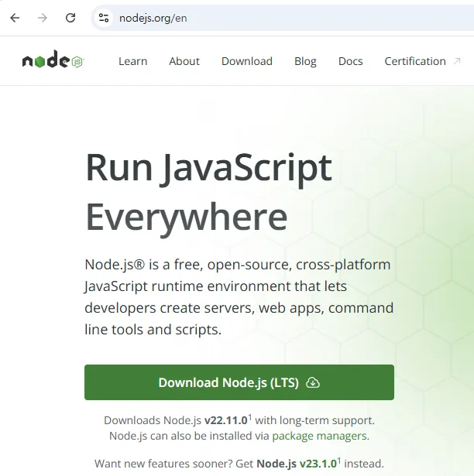Open the Docs nav item
Image resolution: width=474 pixels, height=476 pixels.
click(x=350, y=61)
